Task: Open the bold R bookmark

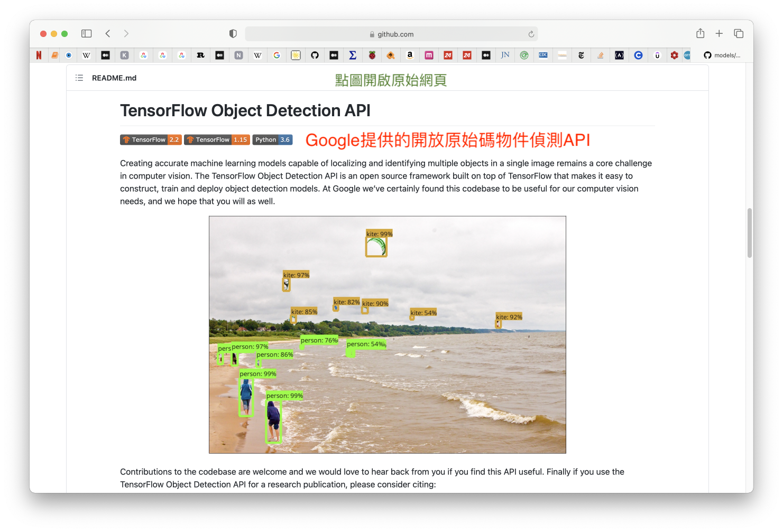Action: pyautogui.click(x=200, y=55)
